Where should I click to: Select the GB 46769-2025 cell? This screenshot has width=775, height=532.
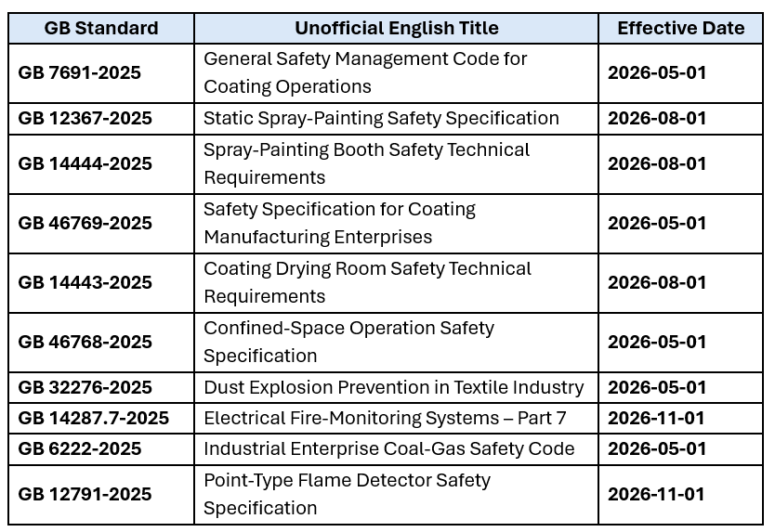[85, 223]
